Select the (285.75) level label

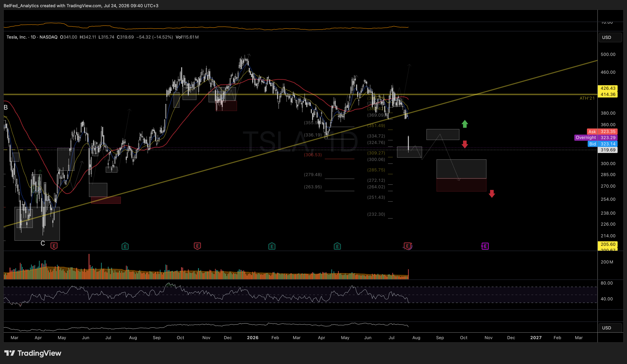coord(376,170)
